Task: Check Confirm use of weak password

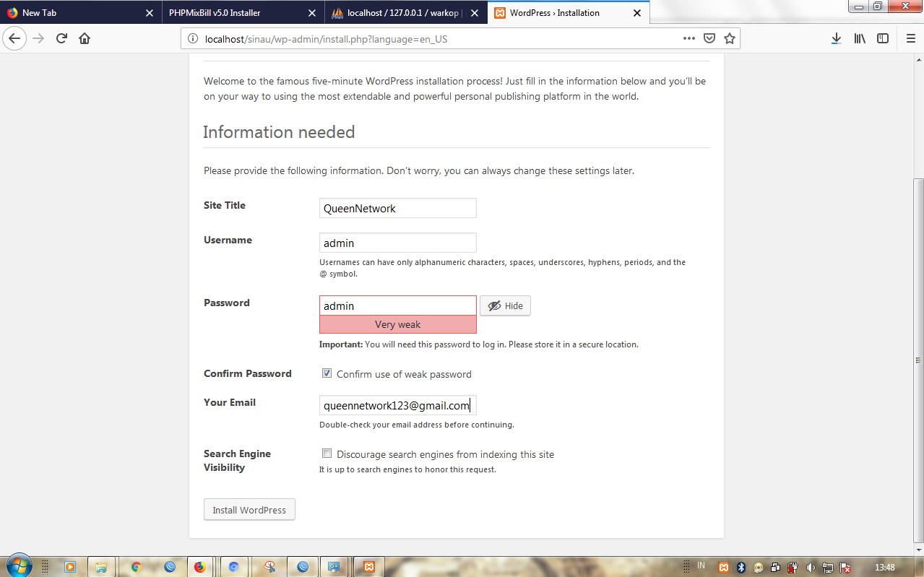Action: click(327, 373)
